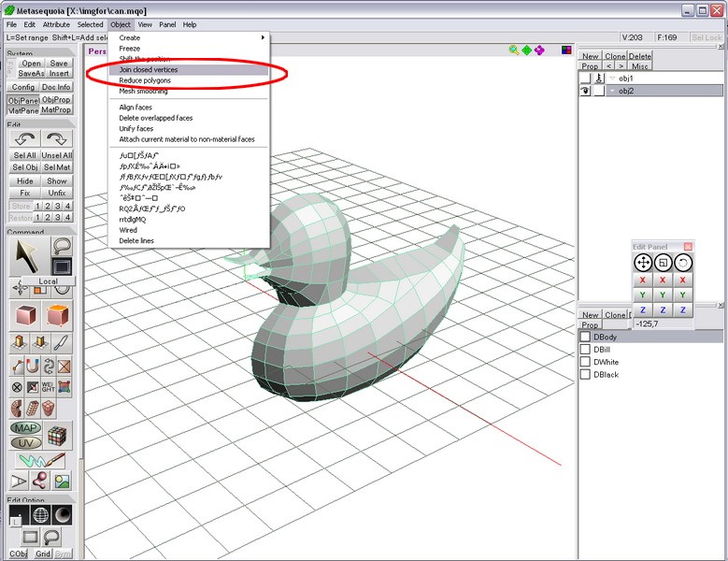Open the Panel menu
This screenshot has width=728, height=561.
click(166, 24)
